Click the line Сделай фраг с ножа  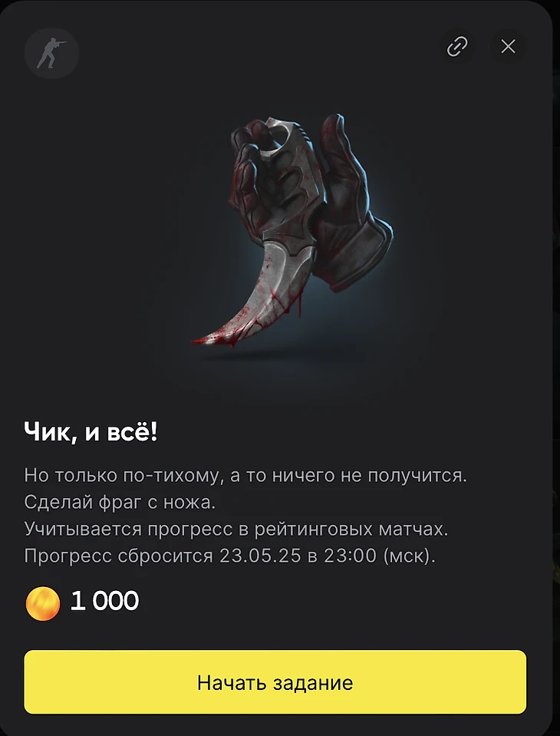(120, 503)
